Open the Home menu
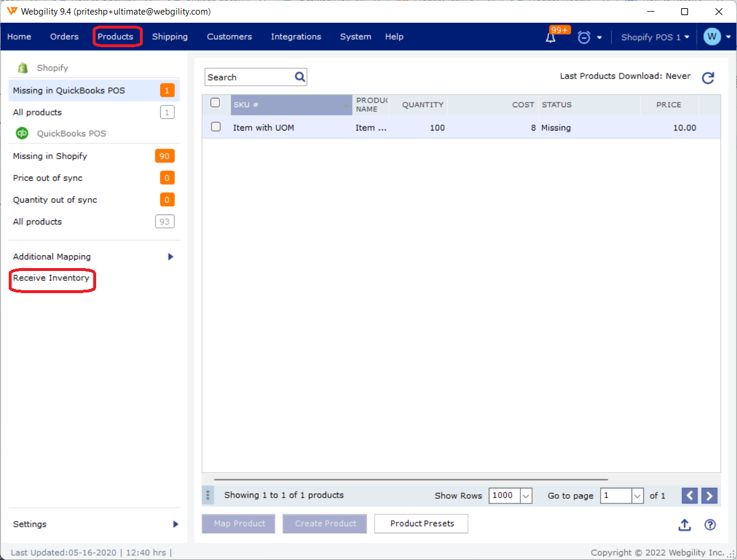This screenshot has width=737, height=560. 19,37
